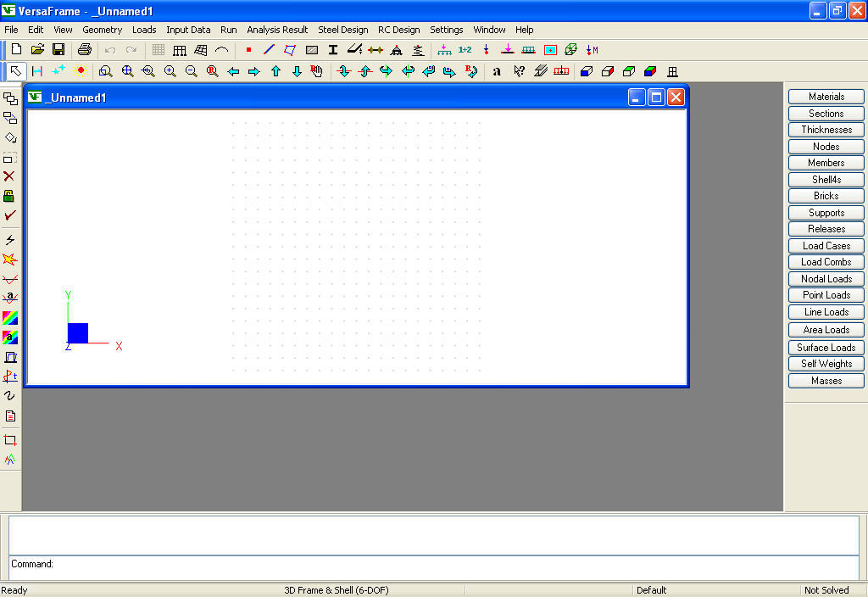This screenshot has height=597, width=868.
Task: Select the quadrilateral shell drawing tool
Action: [x=290, y=50]
